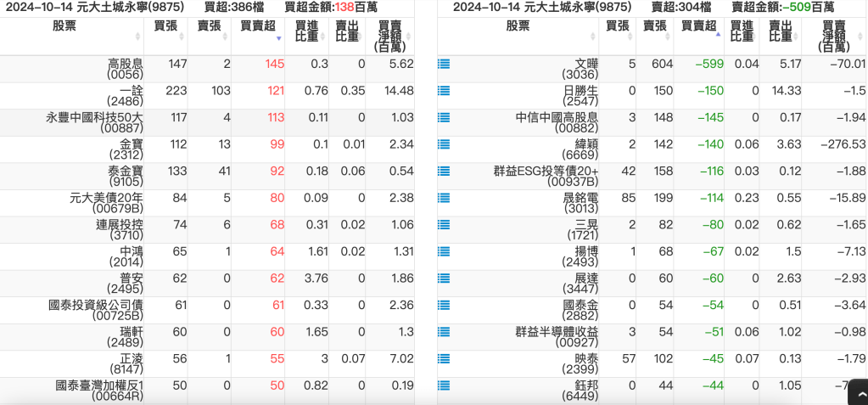
Task: Click the list icon for 揚博 (2493)
Action: click(x=443, y=251)
